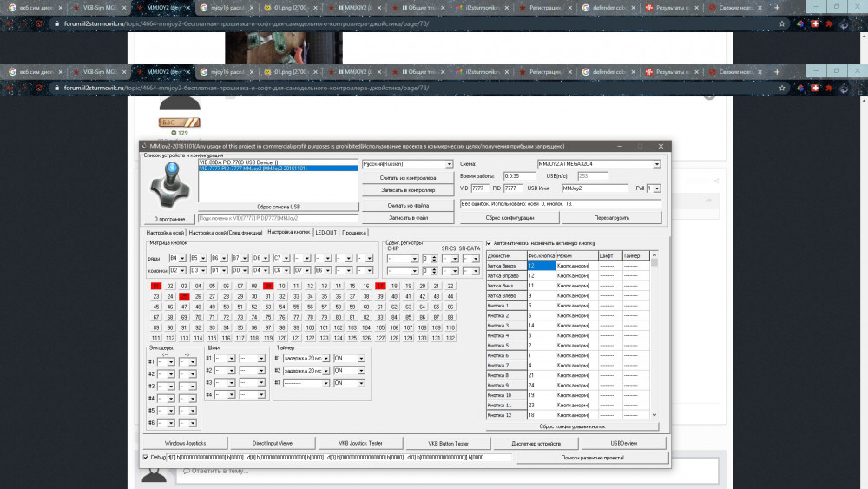Open the Прошивка tab
This screenshot has width=868, height=489.
(354, 233)
